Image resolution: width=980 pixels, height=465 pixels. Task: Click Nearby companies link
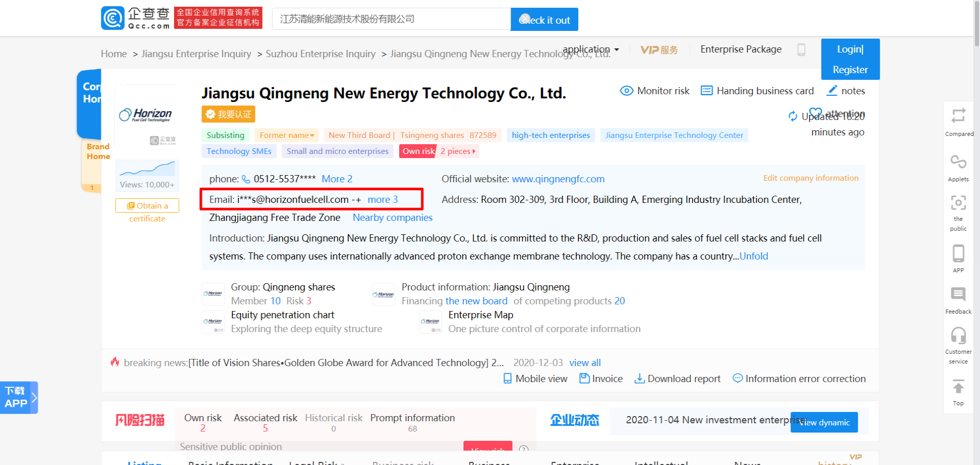click(x=392, y=218)
